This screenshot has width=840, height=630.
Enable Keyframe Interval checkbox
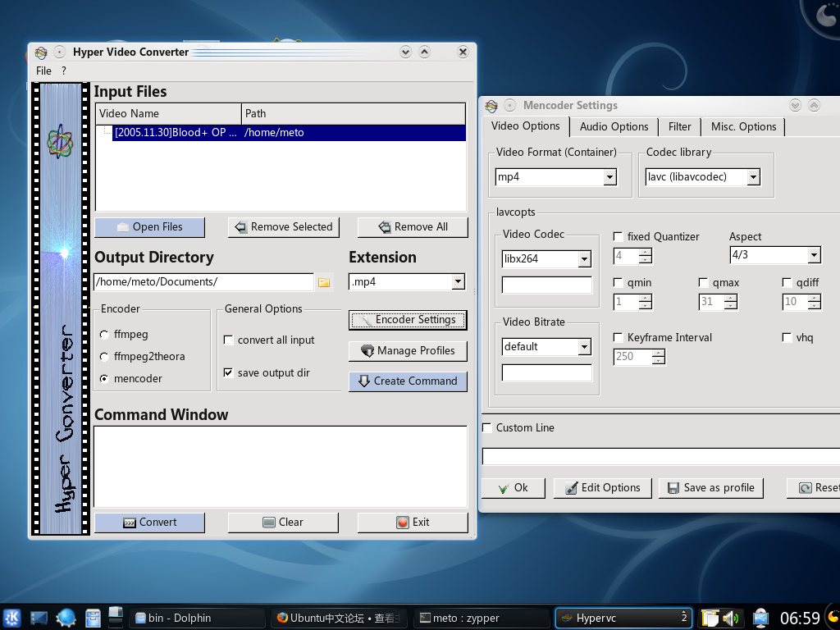[619, 337]
